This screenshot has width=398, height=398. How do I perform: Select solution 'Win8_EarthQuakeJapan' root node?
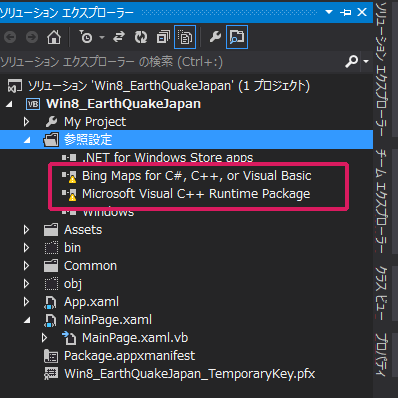coord(169,86)
